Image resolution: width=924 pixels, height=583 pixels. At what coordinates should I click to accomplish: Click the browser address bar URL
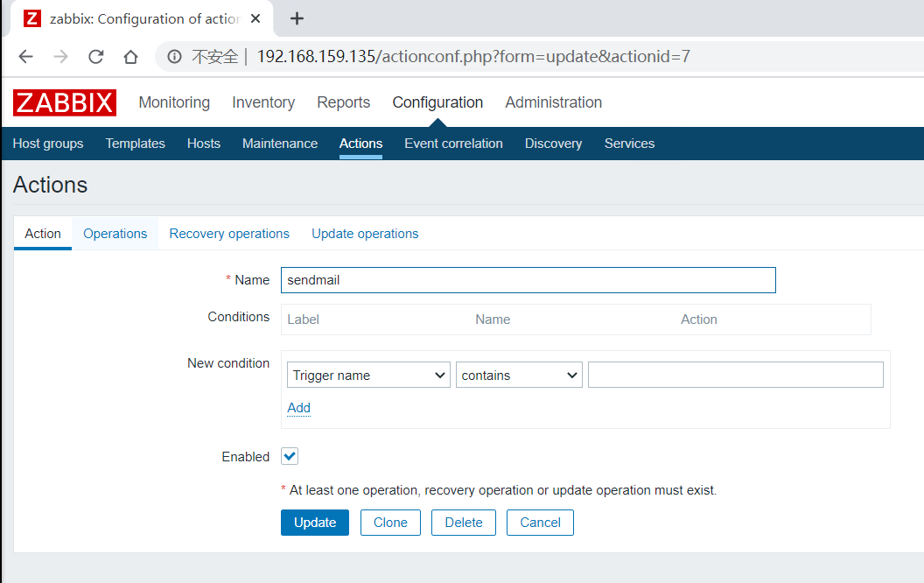pos(473,57)
